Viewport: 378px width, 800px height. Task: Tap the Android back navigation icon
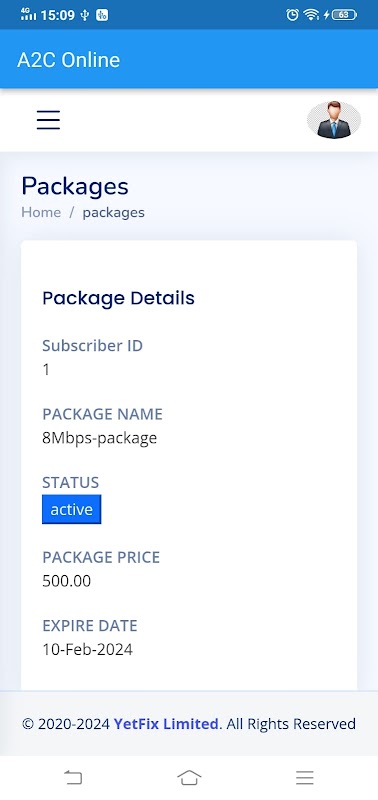click(x=73, y=778)
